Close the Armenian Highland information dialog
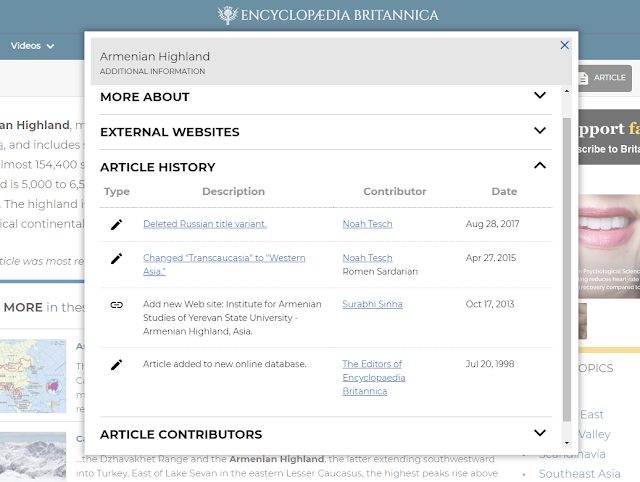This screenshot has width=640, height=482. [565, 45]
